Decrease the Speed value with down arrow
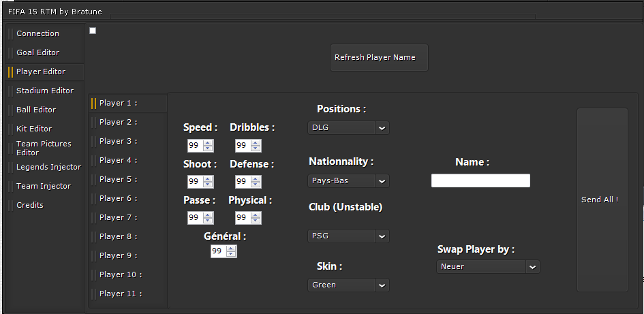The height and width of the screenshot is (314, 644). tap(209, 148)
